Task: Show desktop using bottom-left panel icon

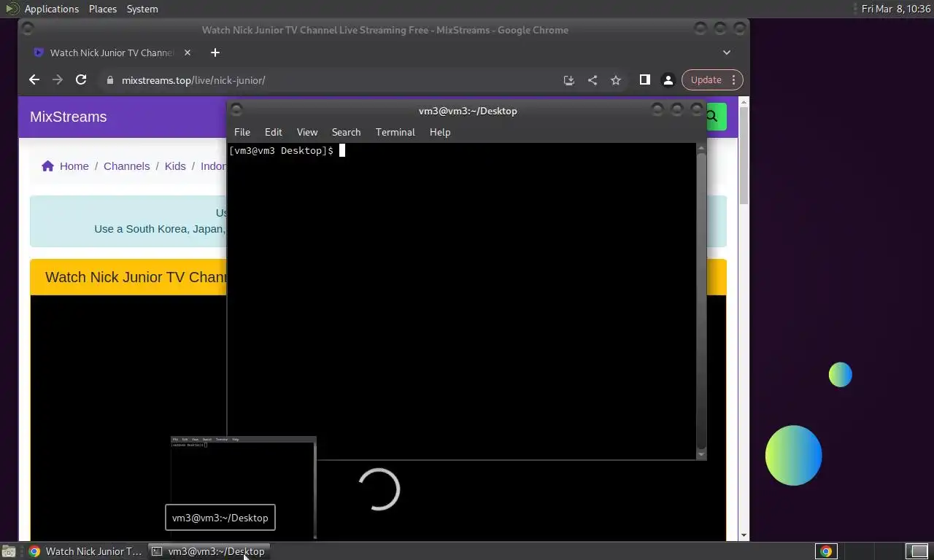Action: [x=9, y=552]
